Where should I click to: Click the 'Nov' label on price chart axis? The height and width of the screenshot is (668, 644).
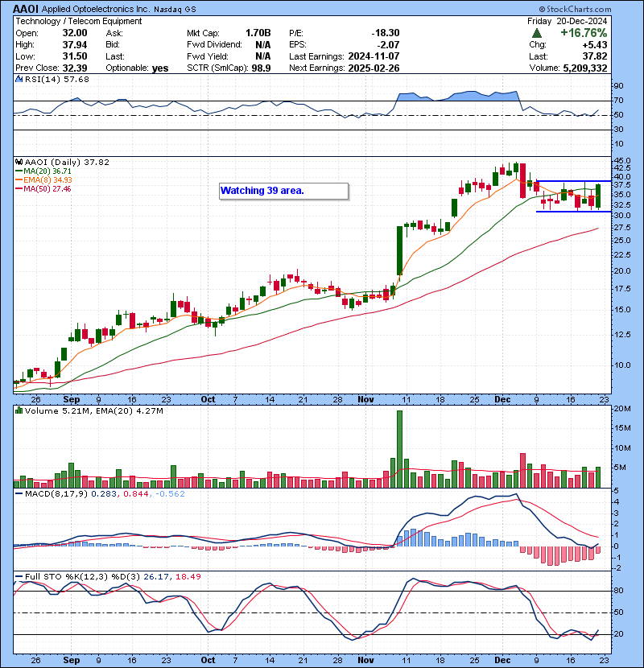point(365,399)
